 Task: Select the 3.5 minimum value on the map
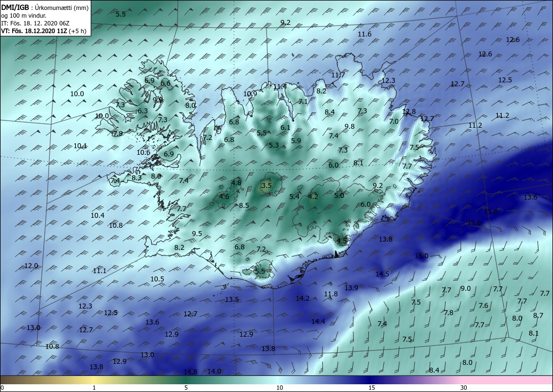[x=267, y=185]
